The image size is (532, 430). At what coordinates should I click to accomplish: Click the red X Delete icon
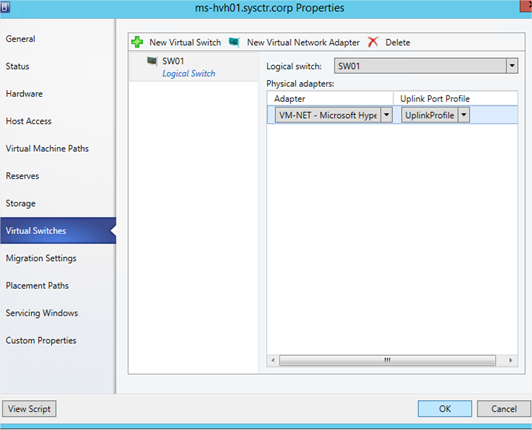point(373,42)
